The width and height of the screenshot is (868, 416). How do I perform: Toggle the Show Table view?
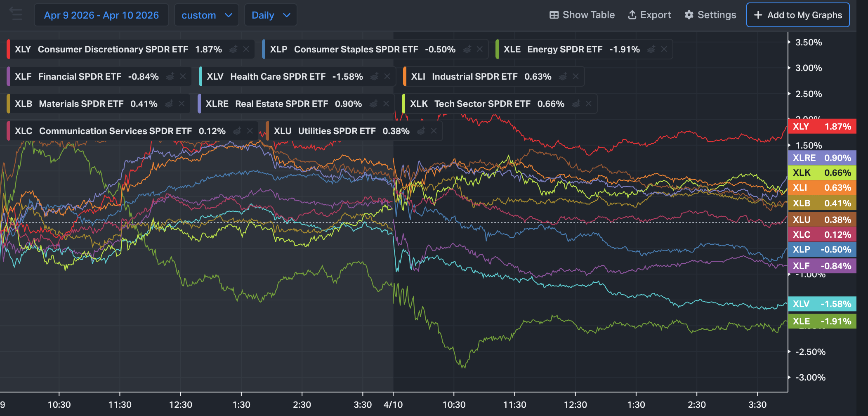(x=582, y=15)
